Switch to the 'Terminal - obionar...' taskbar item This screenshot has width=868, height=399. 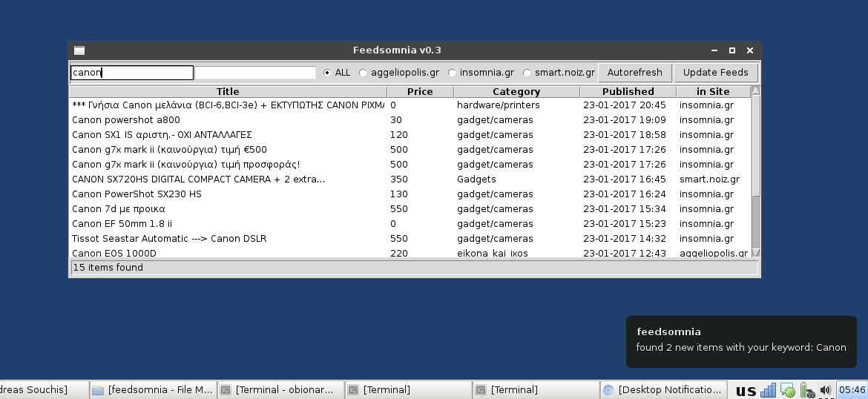click(x=280, y=389)
